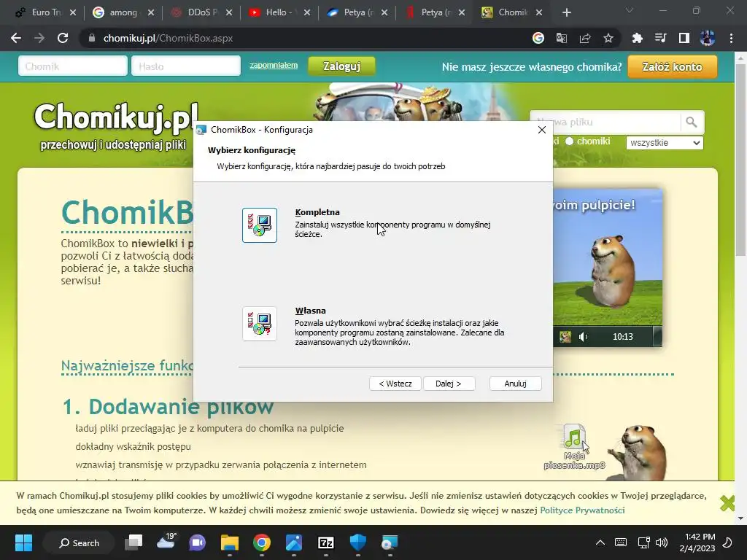Click the chomikuj.pl address bar URL

coord(168,38)
